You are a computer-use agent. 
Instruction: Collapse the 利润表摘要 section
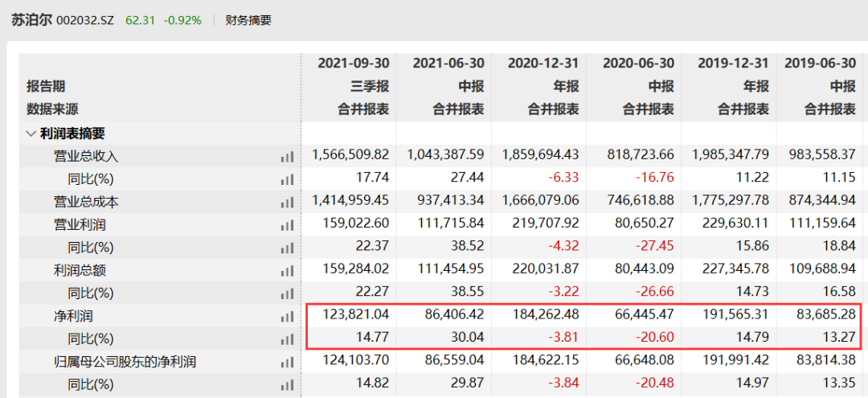click(31, 133)
